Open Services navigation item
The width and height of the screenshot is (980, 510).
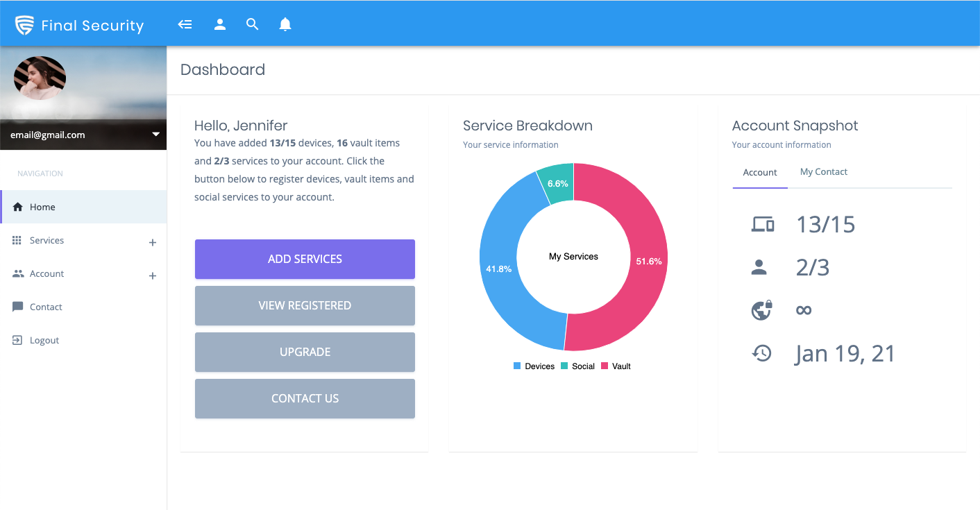coord(83,240)
